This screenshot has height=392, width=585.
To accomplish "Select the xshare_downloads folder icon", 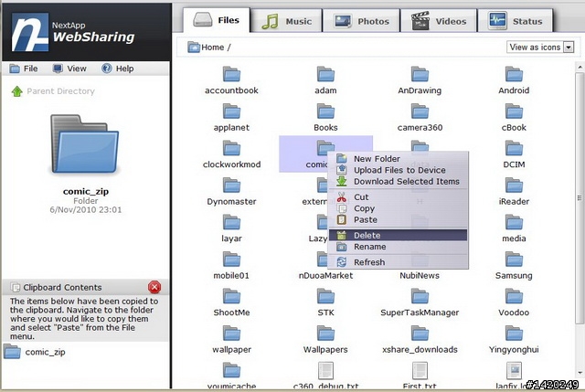I will pyautogui.click(x=420, y=334).
